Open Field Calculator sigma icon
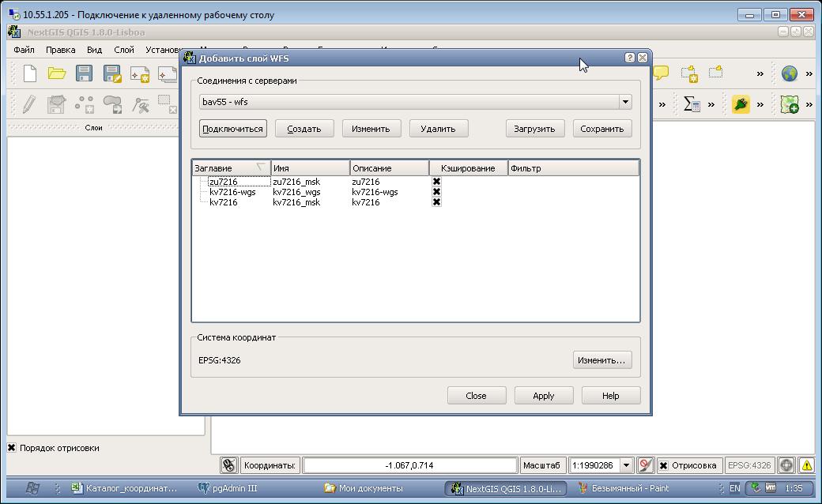 (x=692, y=103)
